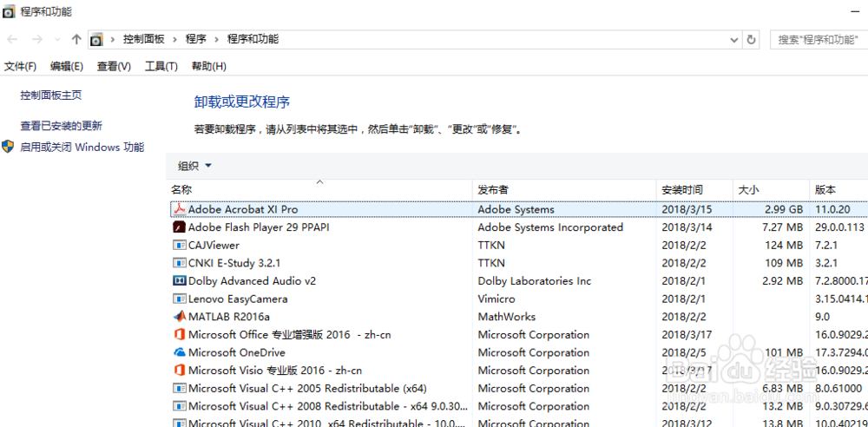Select the MATLAB R2016a program icon
The width and height of the screenshot is (868, 427).
(x=180, y=317)
